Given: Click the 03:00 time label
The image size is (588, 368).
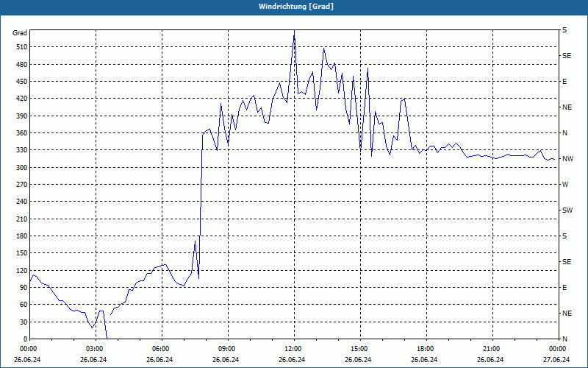Looking at the screenshot, I should click(94, 349).
